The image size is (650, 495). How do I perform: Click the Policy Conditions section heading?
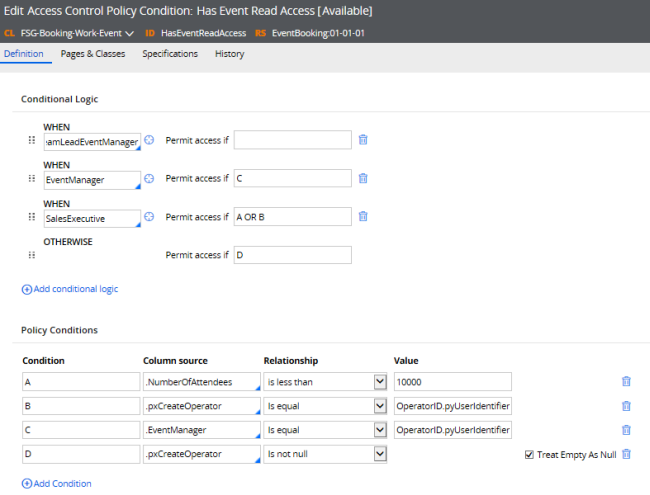coord(59,330)
